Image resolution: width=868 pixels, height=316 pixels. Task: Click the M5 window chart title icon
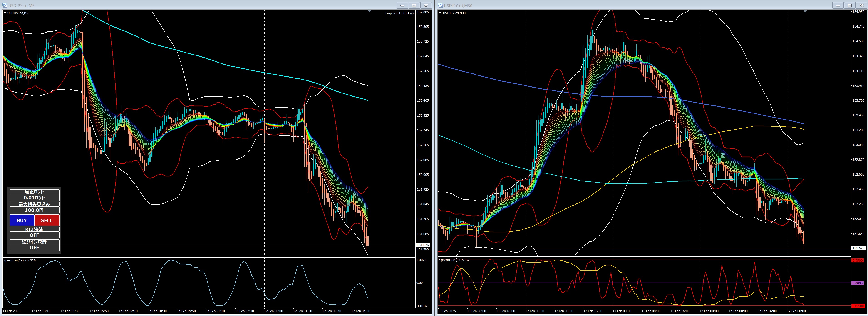coord(5,5)
